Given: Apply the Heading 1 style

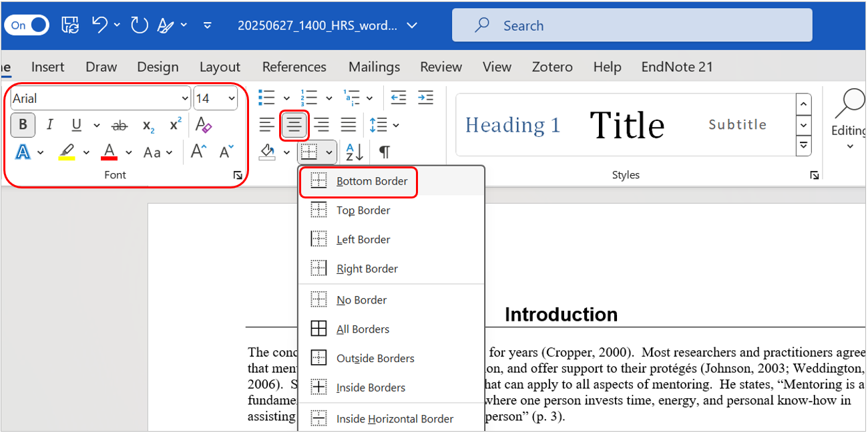Looking at the screenshot, I should tap(512, 125).
